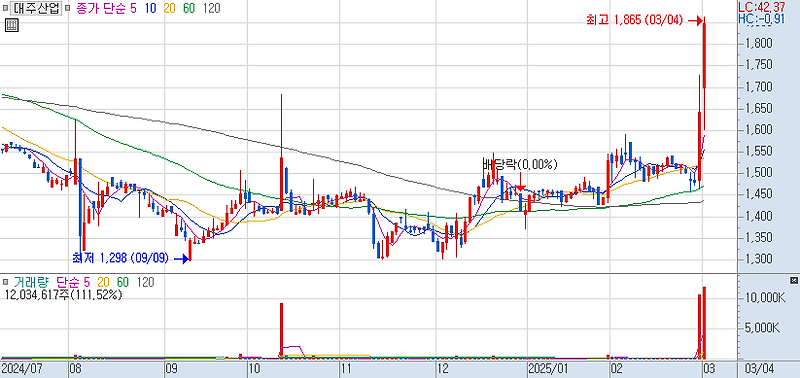Select the green 60-day price average legend

[x=189, y=8]
